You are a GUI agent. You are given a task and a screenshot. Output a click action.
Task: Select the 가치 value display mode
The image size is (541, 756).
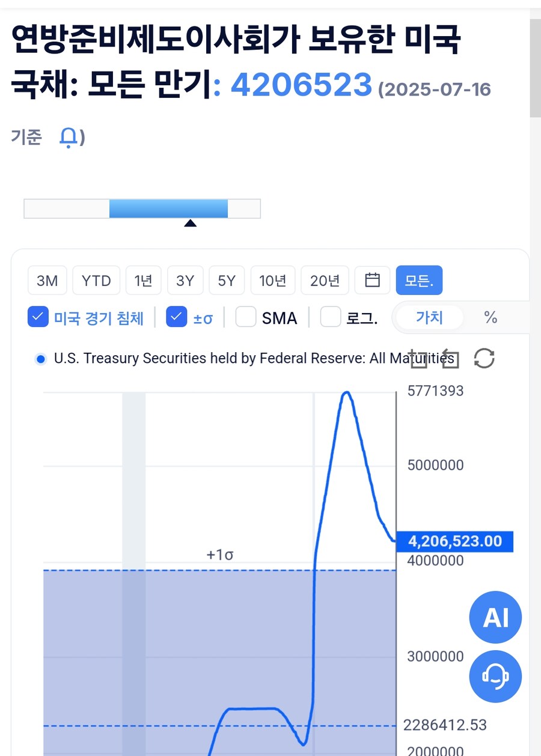pyautogui.click(x=429, y=317)
